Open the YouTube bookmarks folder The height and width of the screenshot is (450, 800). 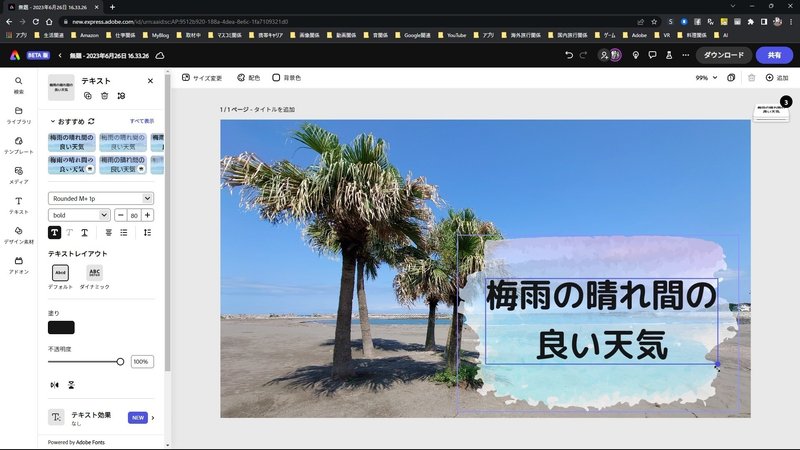pos(452,35)
